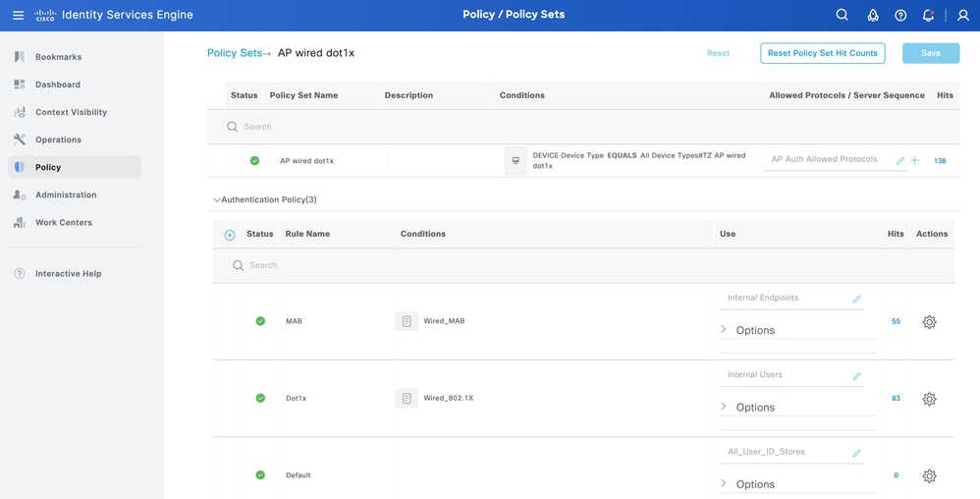980x499 pixels.
Task: Click the Wired_MAB condition icon
Action: 407,321
